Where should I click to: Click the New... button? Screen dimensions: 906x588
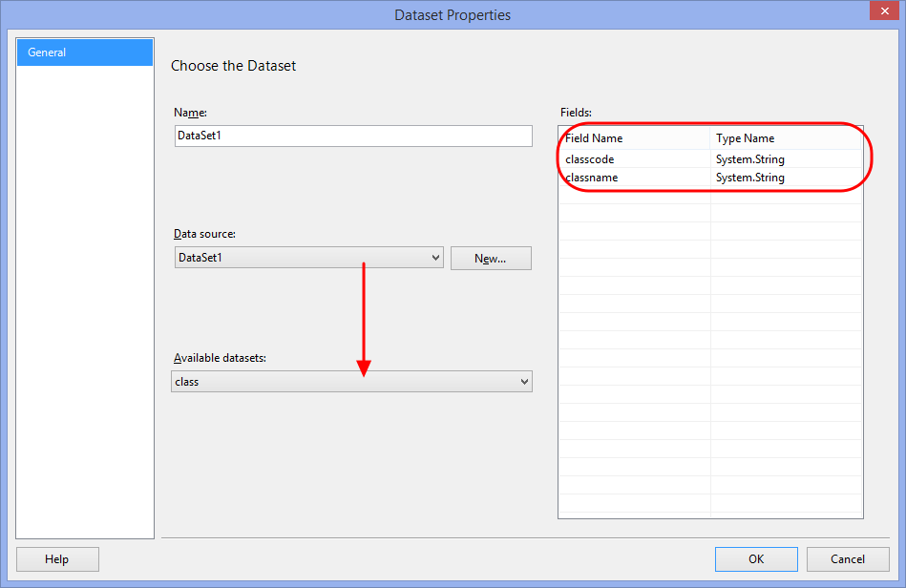tap(491, 258)
